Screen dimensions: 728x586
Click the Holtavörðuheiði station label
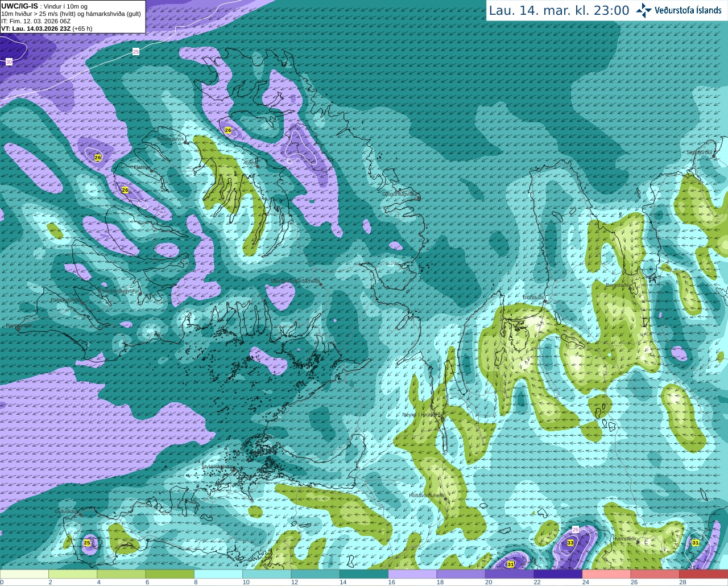click(x=426, y=496)
